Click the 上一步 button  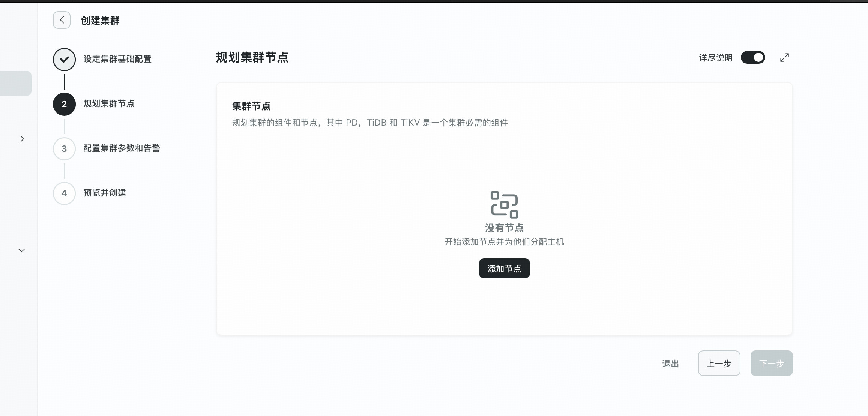coord(719,363)
